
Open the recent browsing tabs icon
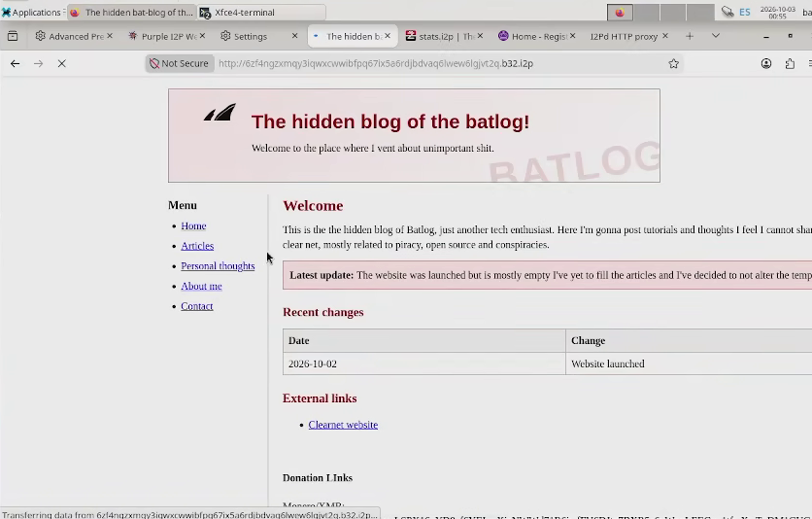pos(13,36)
